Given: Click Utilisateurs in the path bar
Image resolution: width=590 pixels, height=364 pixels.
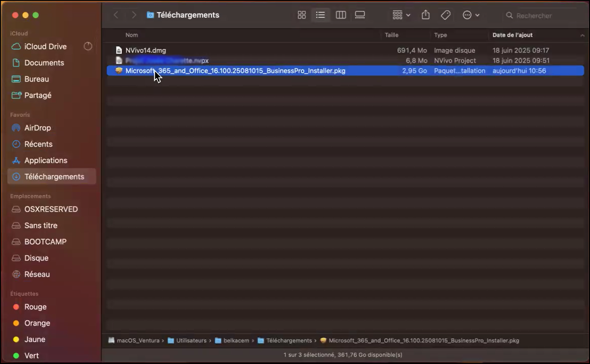Looking at the screenshot, I should click(x=191, y=340).
